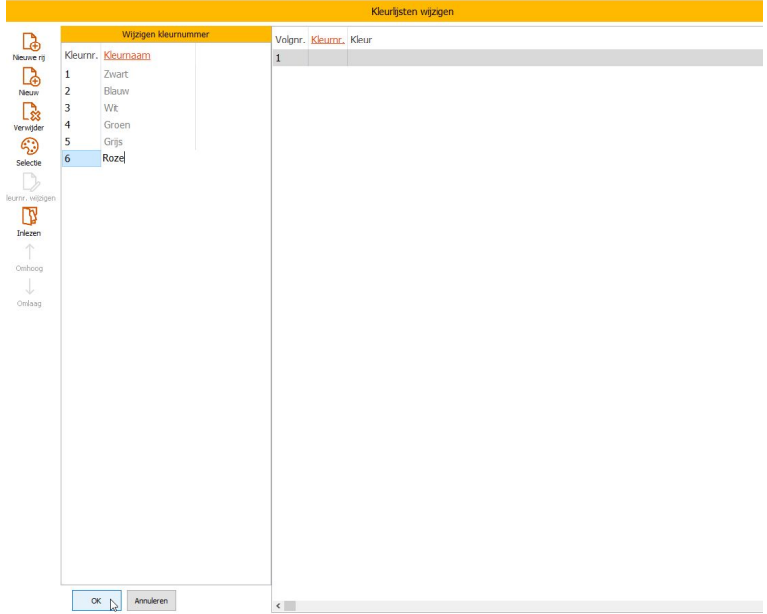Select the Grijs color row

114,142
